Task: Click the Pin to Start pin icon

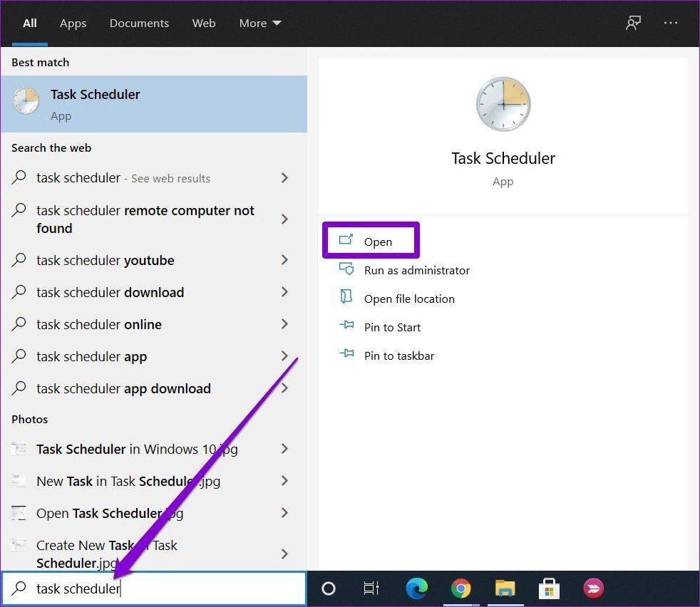Action: [346, 325]
